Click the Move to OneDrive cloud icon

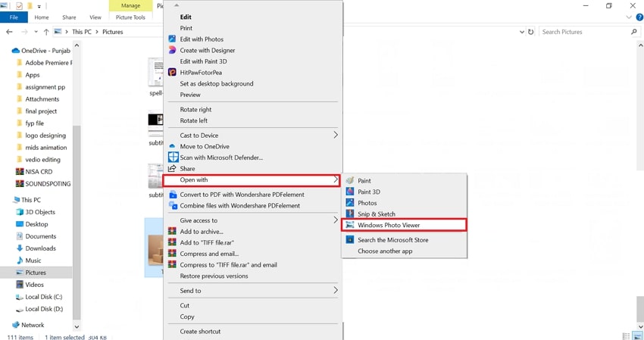tap(172, 146)
